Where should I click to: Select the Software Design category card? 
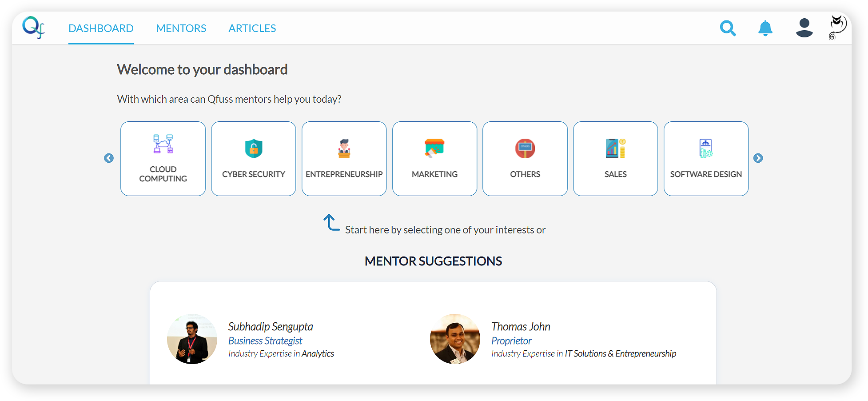(706, 159)
